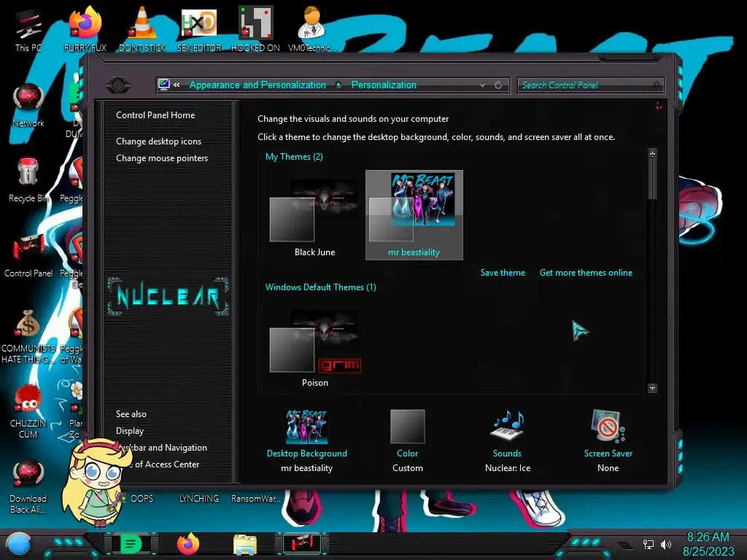Open the This PC desktop icon

click(x=28, y=29)
